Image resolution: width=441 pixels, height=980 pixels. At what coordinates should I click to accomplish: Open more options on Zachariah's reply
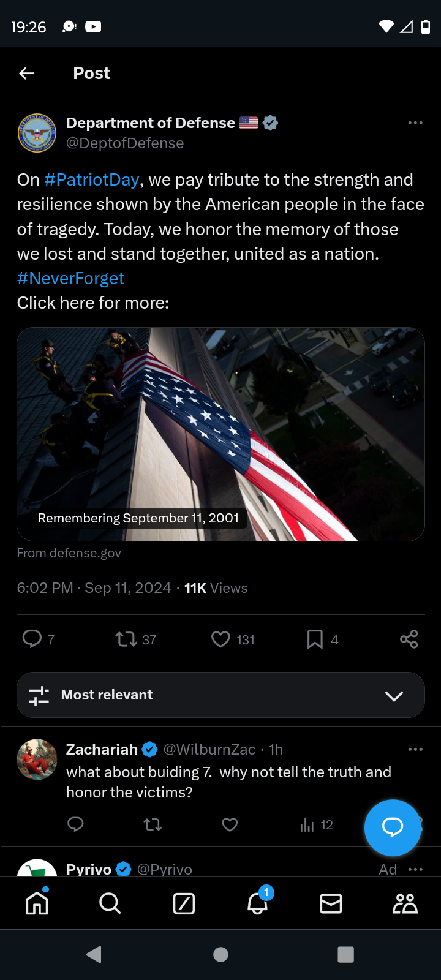pos(415,749)
